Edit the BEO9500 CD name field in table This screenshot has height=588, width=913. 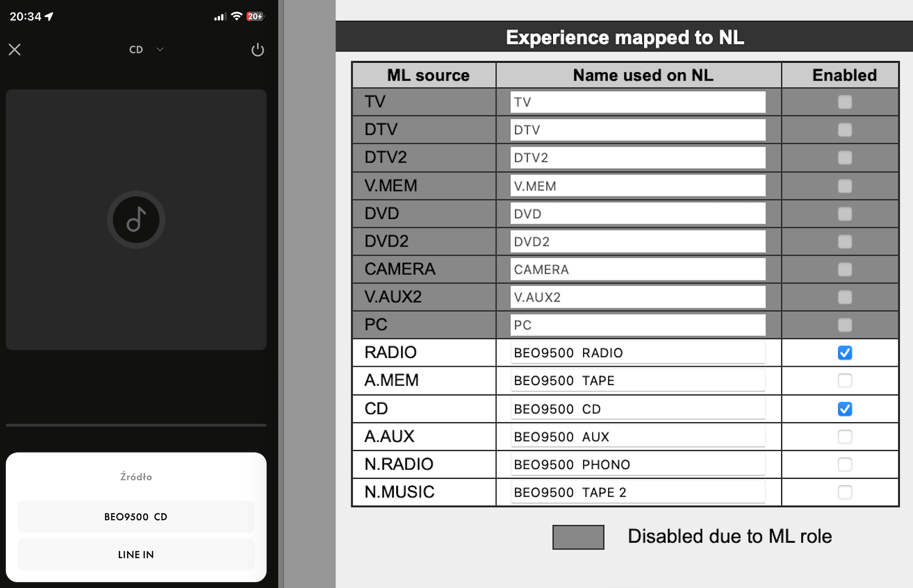coord(638,409)
